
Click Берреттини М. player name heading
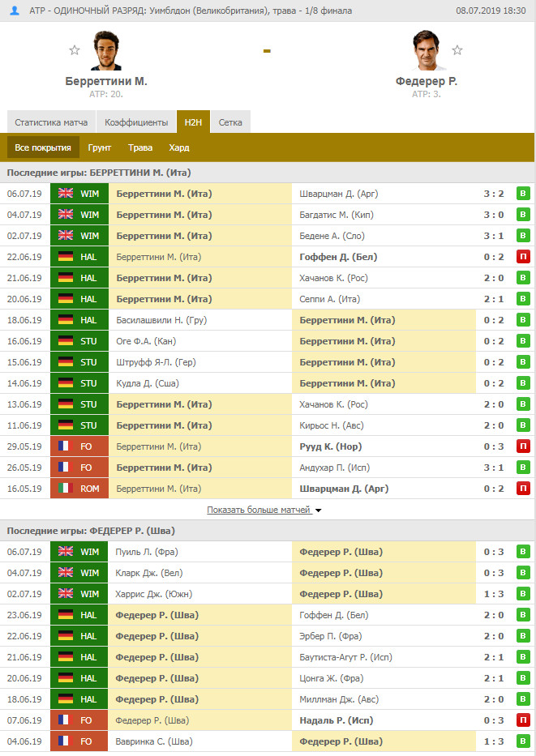point(106,81)
